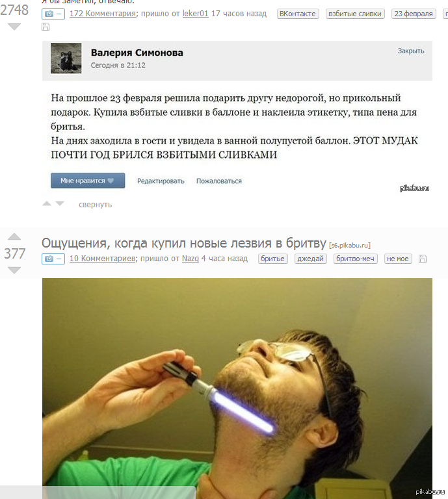448x499 pixels.
Task: Toggle the camera image button of first post
Action: pyautogui.click(x=53, y=14)
